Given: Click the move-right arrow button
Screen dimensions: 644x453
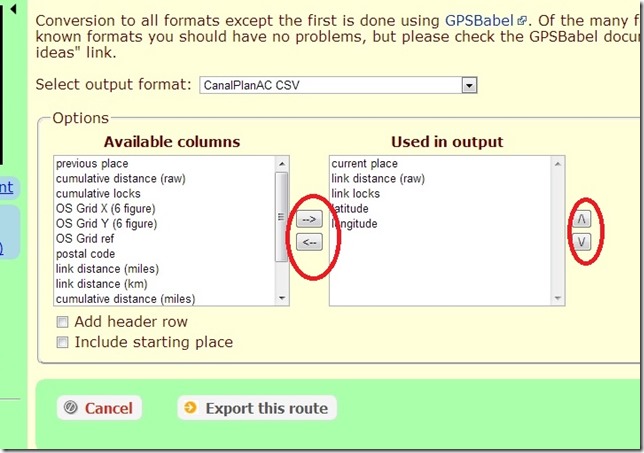Looking at the screenshot, I should pyautogui.click(x=309, y=219).
